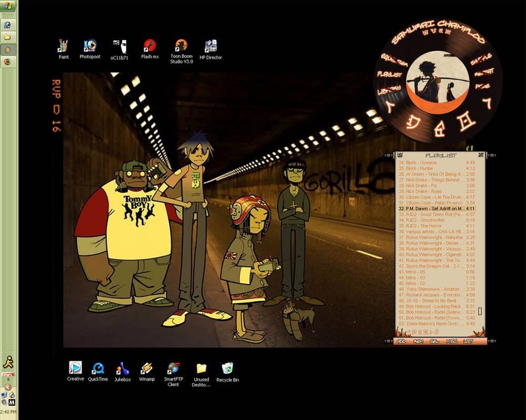Open Creative from its desktop icon
Screen dimensions: 526x420
[75, 368]
